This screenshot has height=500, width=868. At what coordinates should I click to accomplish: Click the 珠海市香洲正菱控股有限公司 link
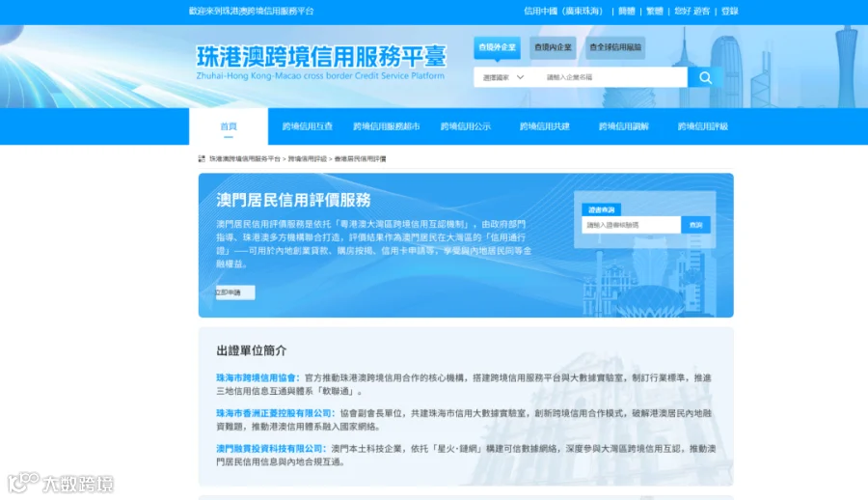coord(274,413)
